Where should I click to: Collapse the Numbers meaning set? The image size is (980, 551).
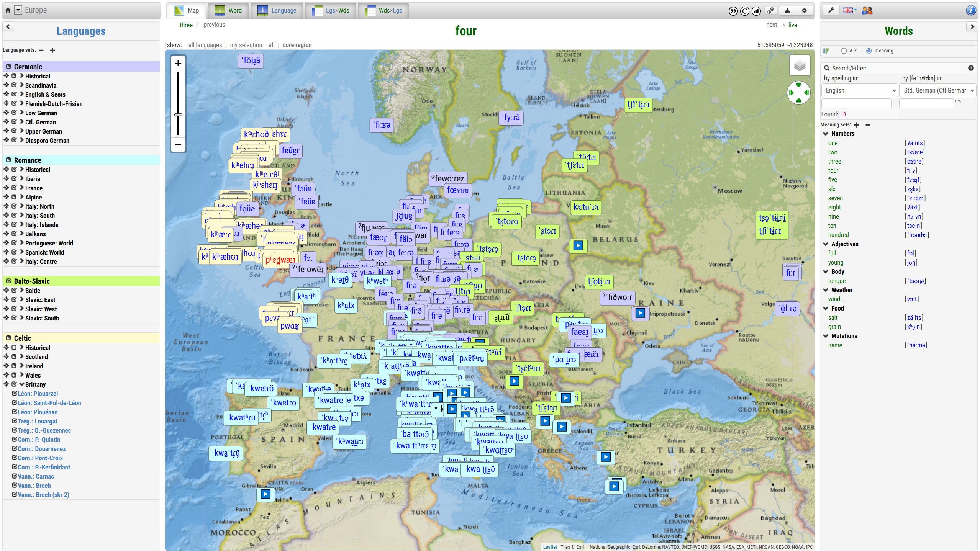click(x=826, y=134)
